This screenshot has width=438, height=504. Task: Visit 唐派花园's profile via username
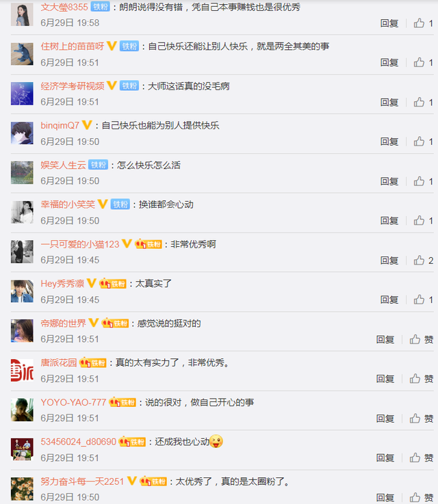pos(59,362)
